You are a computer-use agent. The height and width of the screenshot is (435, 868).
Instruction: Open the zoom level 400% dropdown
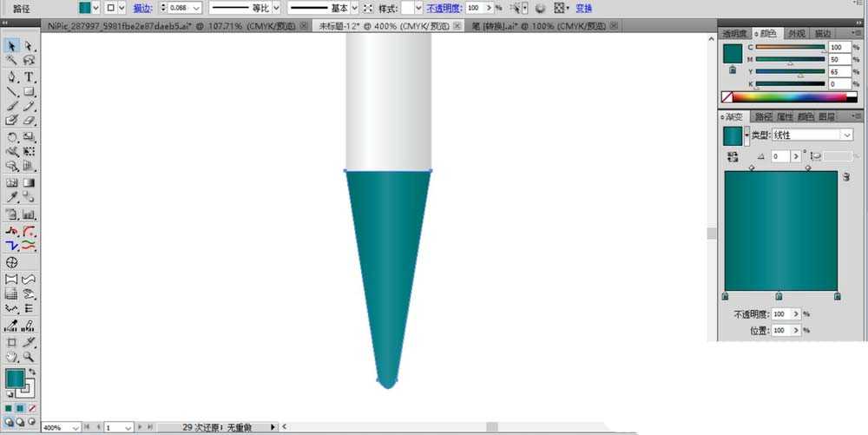[x=76, y=428]
